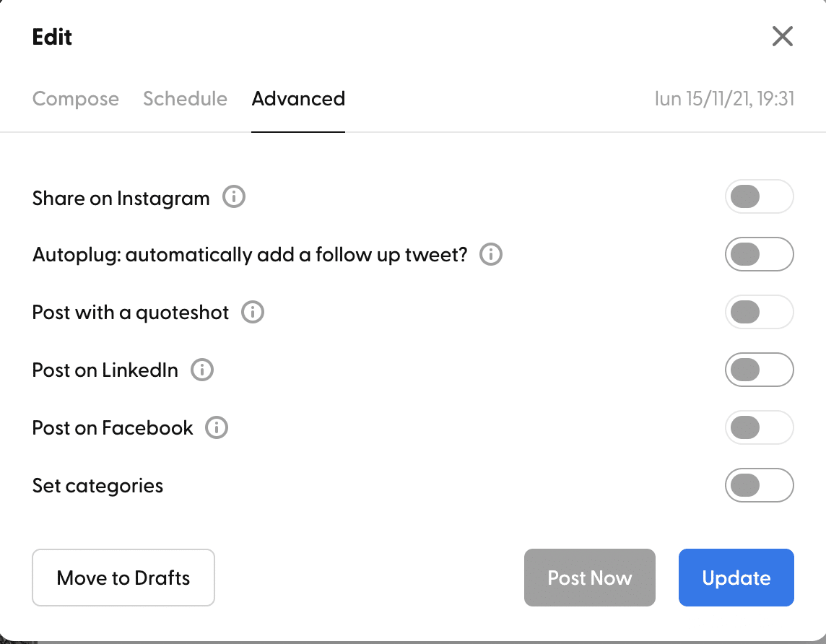The height and width of the screenshot is (644, 826).
Task: Open info icon beside Post on Facebook
Action: click(x=217, y=427)
